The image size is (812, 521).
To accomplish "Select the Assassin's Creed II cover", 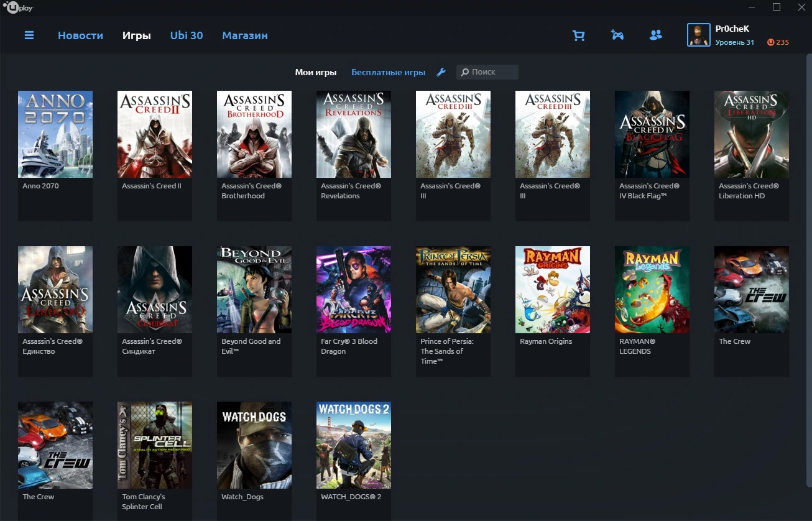I will pos(155,134).
